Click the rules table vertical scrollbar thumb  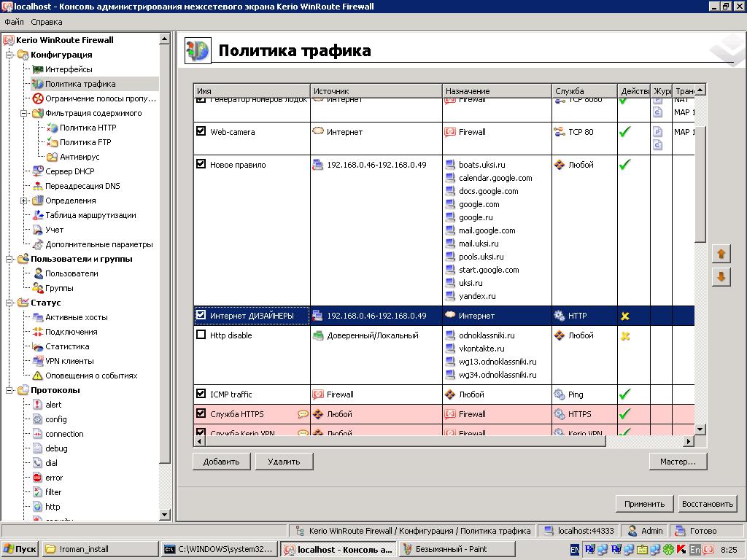click(700, 184)
